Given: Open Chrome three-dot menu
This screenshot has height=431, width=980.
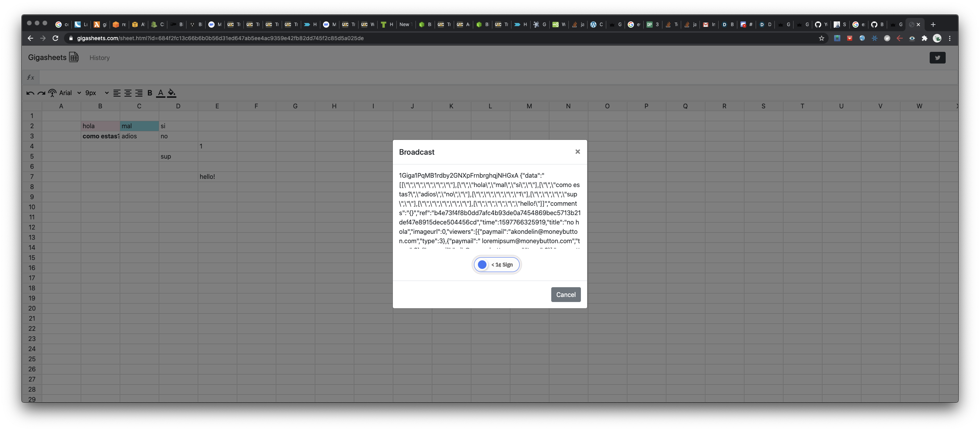Looking at the screenshot, I should (950, 38).
